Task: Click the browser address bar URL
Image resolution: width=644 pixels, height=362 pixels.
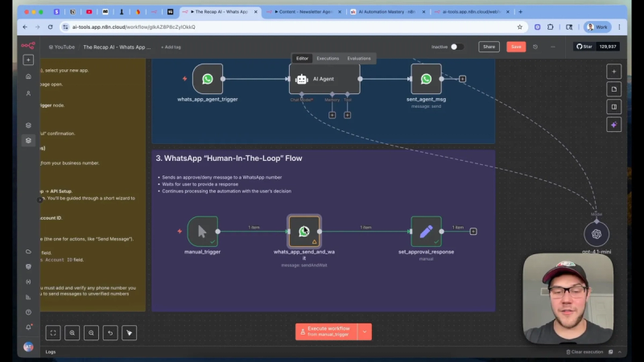Action: click(134, 27)
